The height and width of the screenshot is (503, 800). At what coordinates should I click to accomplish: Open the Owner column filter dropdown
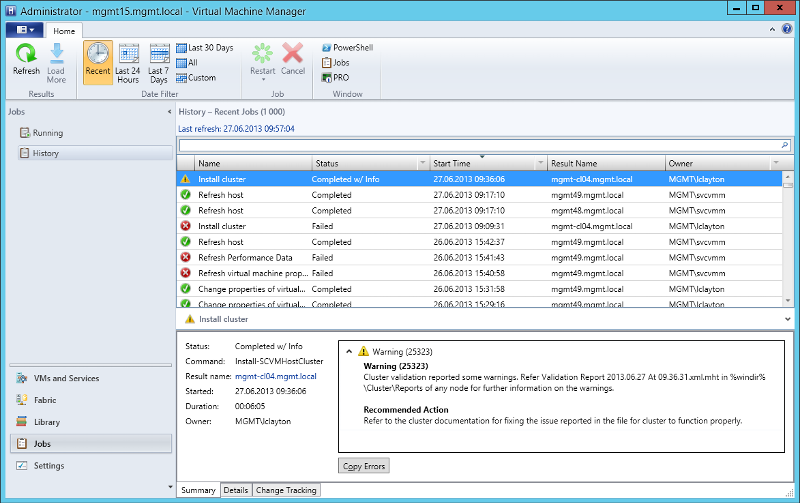point(776,163)
